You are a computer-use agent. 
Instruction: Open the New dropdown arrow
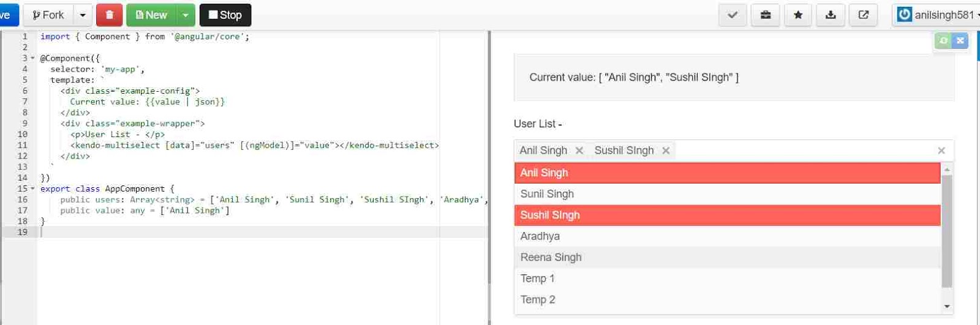(x=185, y=15)
